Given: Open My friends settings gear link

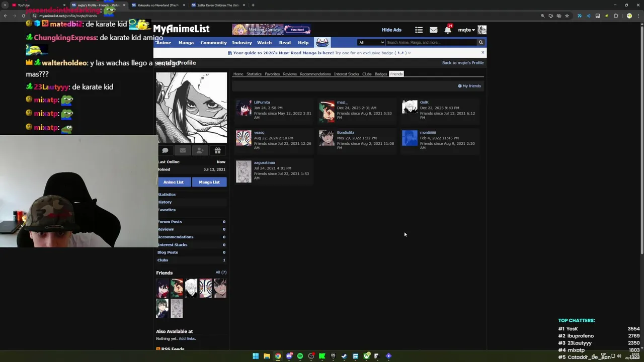Looking at the screenshot, I should pyautogui.click(x=469, y=86).
